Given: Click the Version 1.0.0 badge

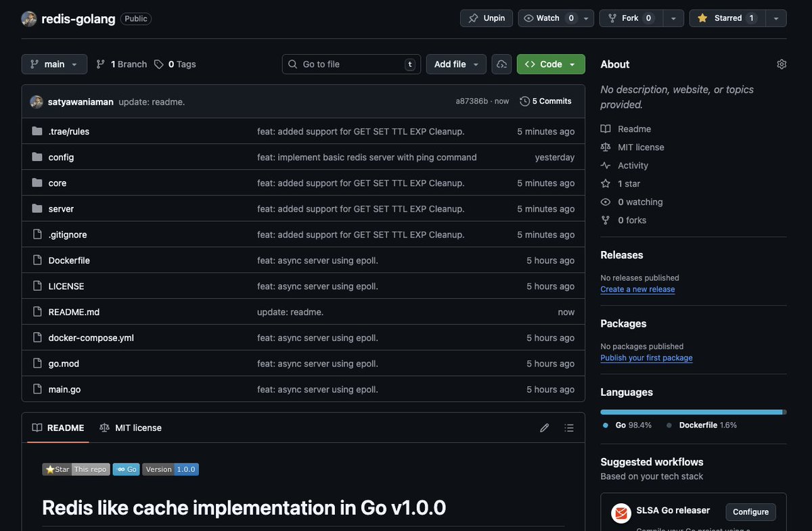Looking at the screenshot, I should point(171,469).
